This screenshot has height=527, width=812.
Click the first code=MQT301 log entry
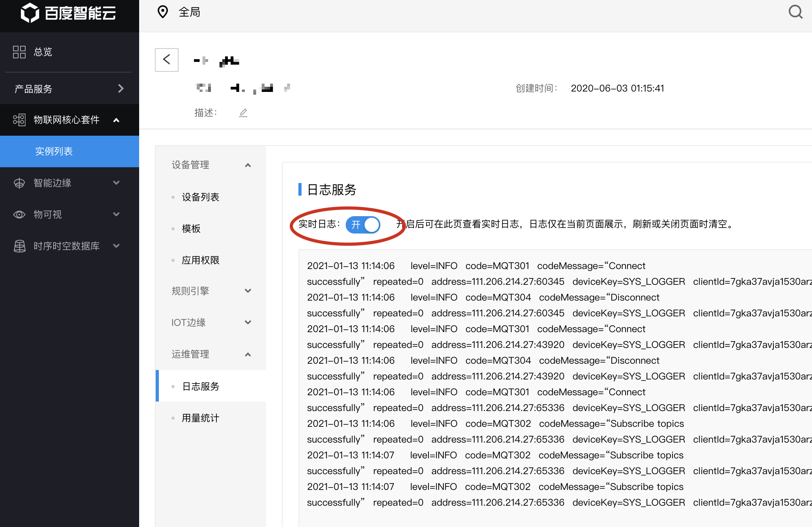click(x=476, y=266)
